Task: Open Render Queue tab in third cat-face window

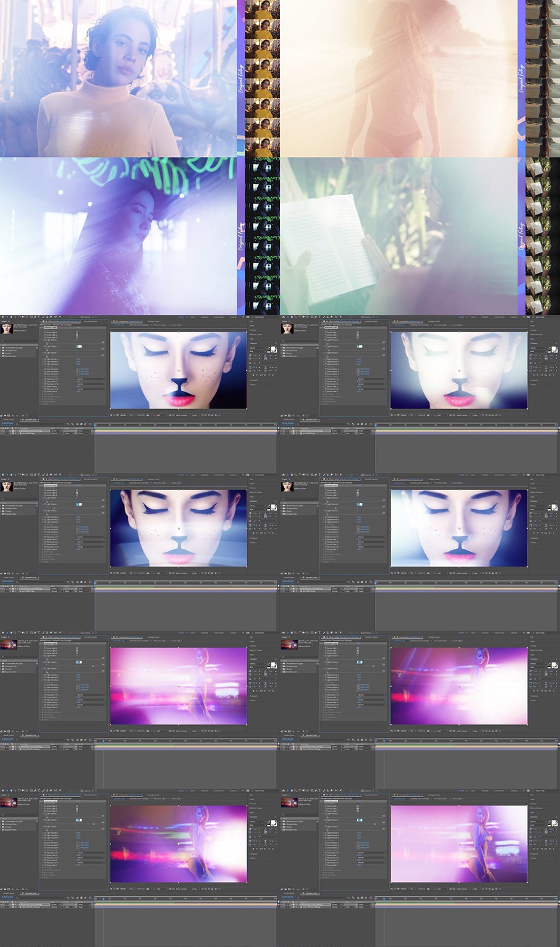Action: [x=9, y=577]
